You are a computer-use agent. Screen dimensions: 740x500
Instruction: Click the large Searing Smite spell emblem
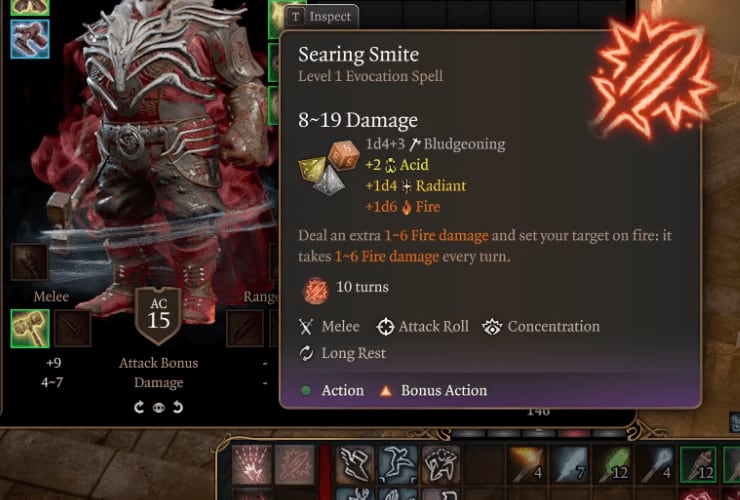coord(654,78)
